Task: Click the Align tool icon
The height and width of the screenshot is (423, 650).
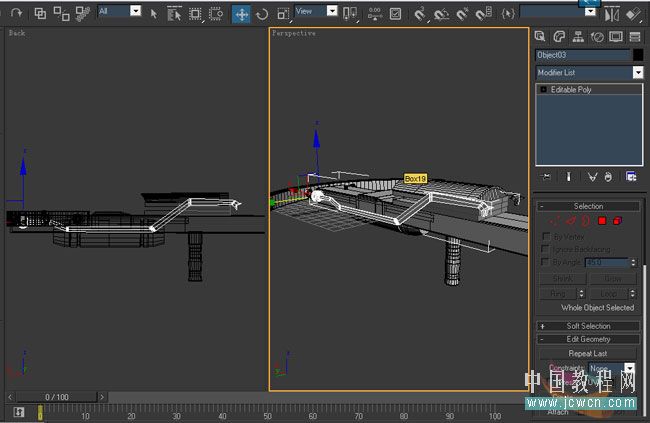Action: [x=633, y=15]
